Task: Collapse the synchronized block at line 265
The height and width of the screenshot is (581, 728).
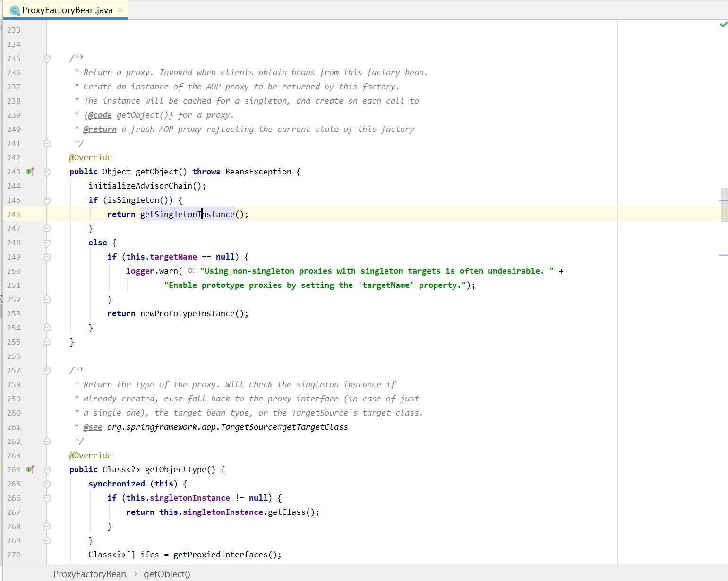Action: (x=47, y=484)
